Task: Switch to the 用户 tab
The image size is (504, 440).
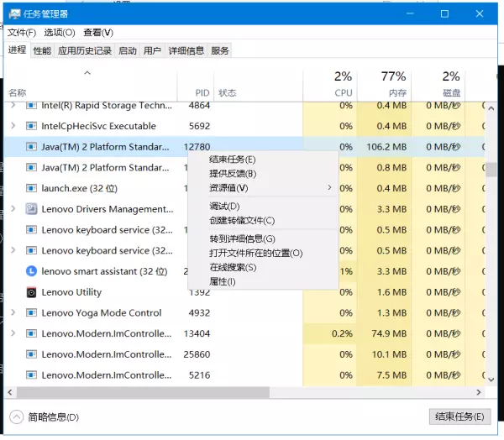Action: [x=152, y=50]
